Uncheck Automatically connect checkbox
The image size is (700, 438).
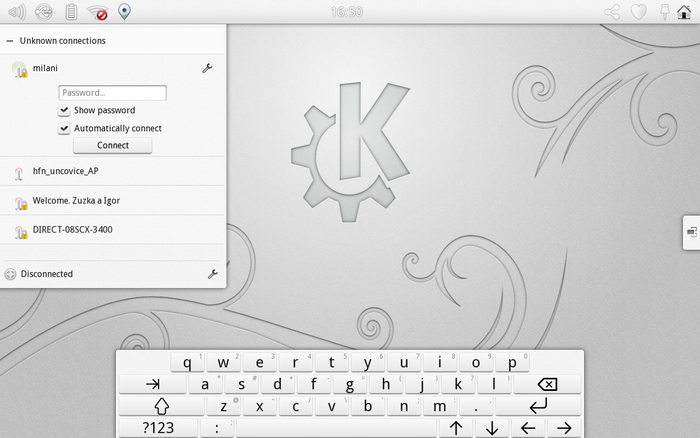(x=64, y=129)
